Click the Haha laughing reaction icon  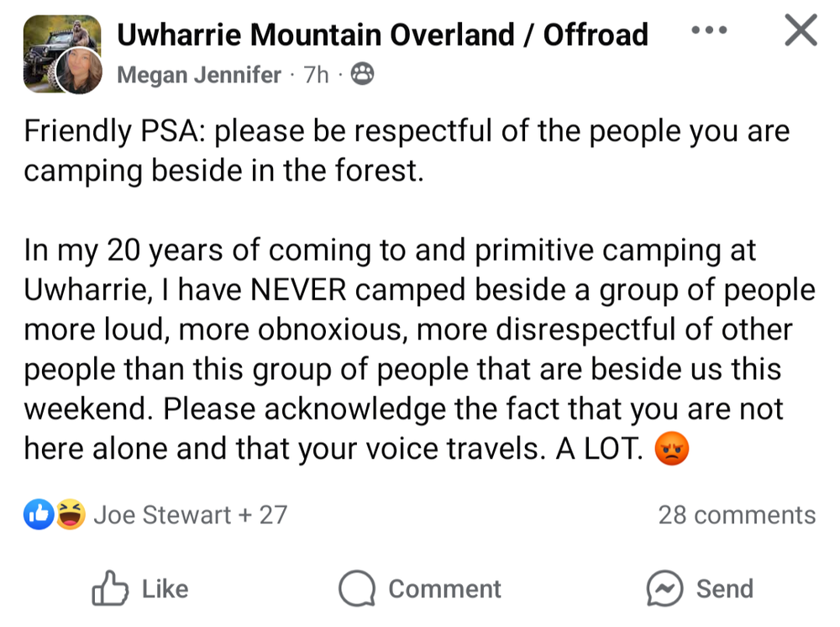pos(71,514)
